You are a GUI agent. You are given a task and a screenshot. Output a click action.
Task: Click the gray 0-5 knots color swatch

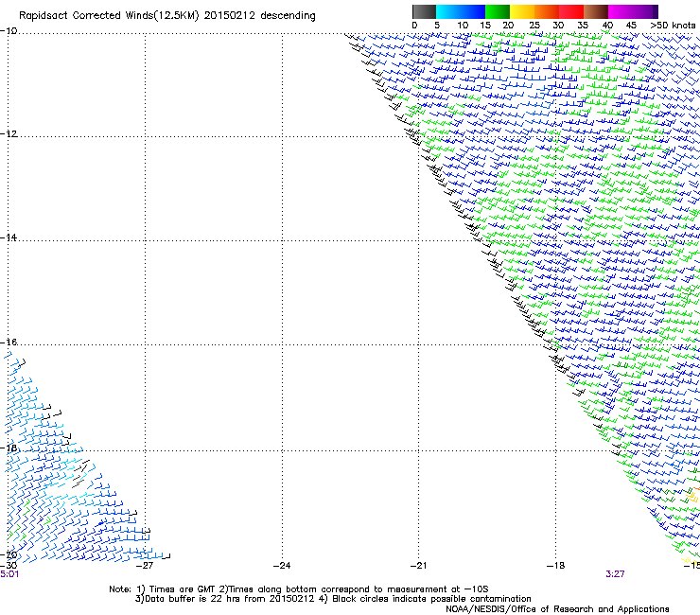[x=424, y=11]
